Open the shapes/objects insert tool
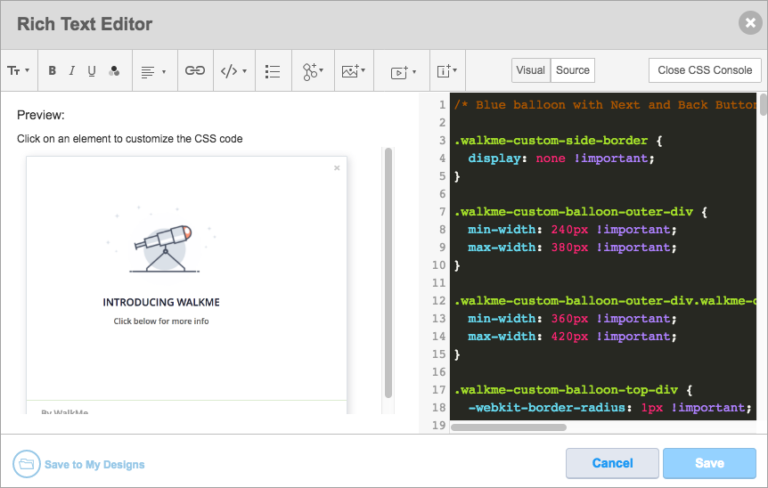The width and height of the screenshot is (768, 488). [x=310, y=72]
